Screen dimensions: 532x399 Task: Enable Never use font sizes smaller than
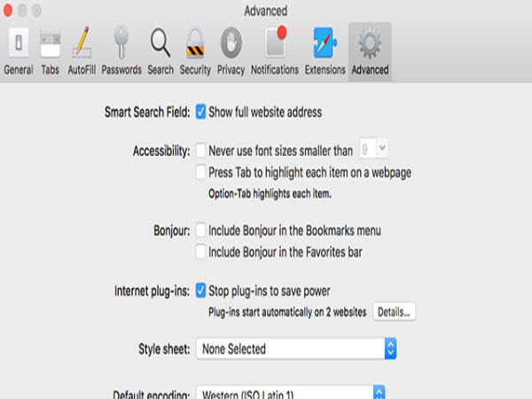tap(200, 151)
